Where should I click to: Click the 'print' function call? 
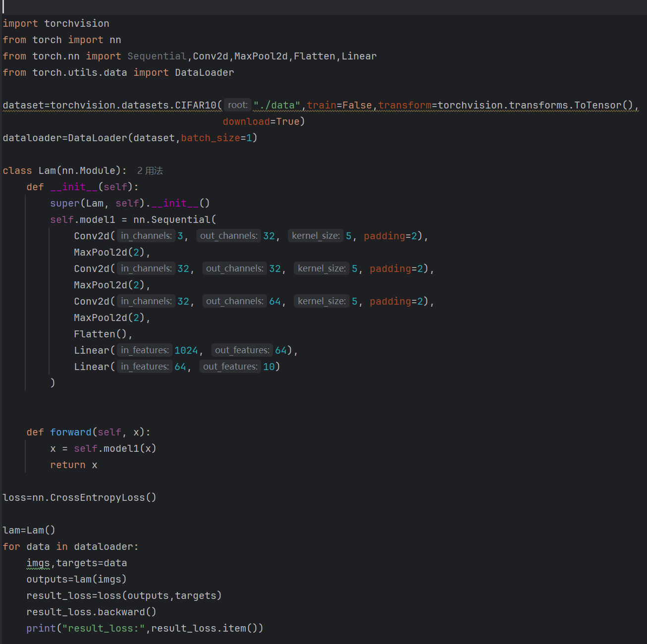coord(41,628)
